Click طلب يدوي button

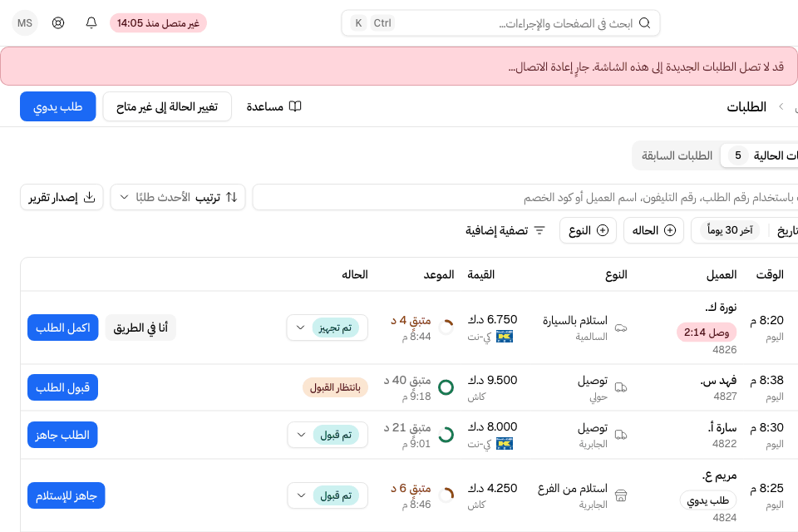tap(58, 106)
